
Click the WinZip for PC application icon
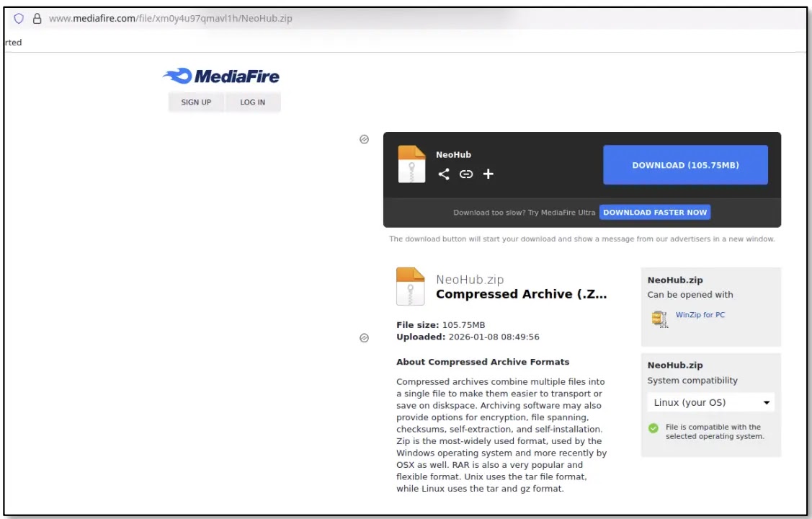pos(660,318)
